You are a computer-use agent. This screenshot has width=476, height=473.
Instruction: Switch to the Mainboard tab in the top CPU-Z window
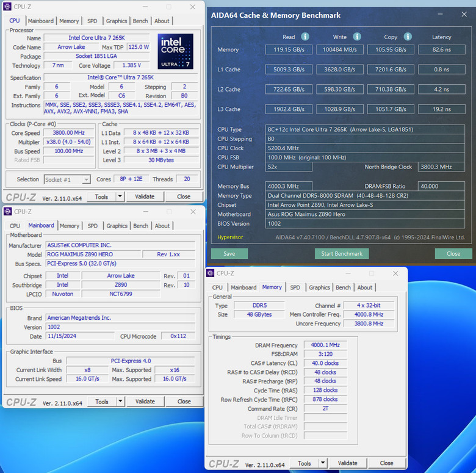click(x=41, y=21)
